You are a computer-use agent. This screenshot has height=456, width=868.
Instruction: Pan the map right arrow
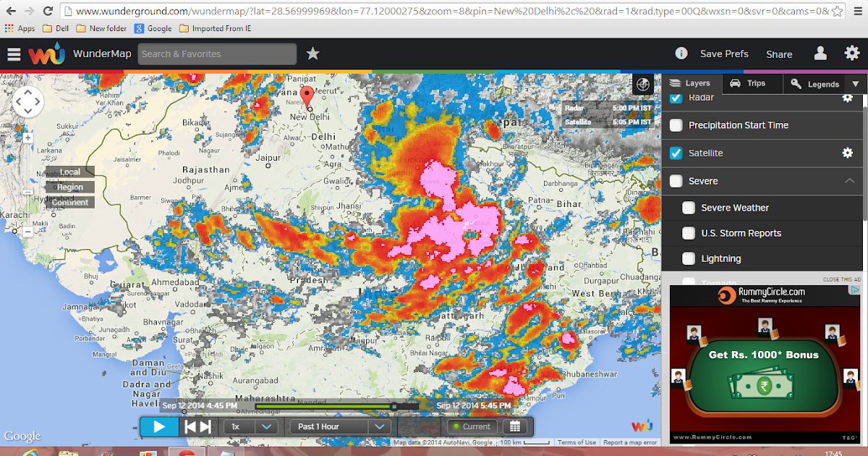tap(38, 102)
